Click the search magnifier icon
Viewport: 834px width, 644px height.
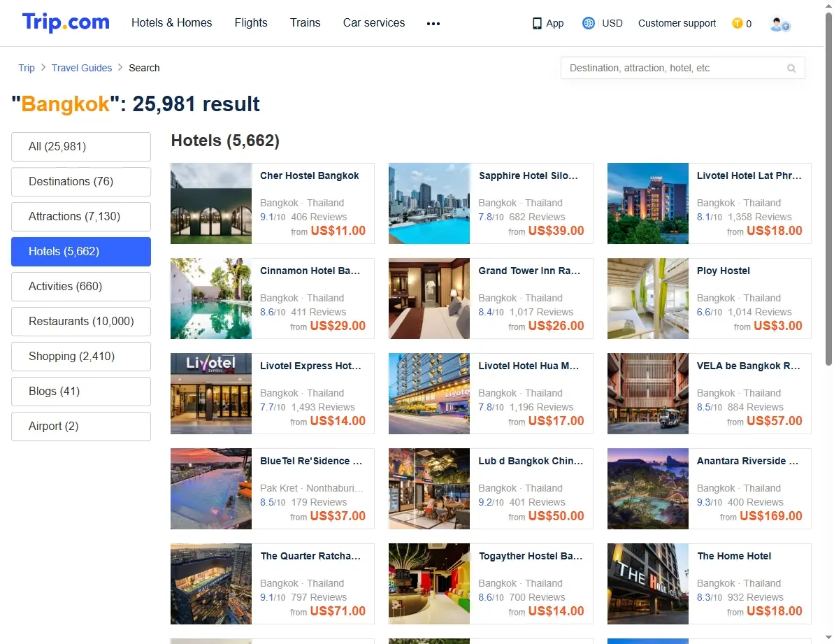(x=791, y=68)
